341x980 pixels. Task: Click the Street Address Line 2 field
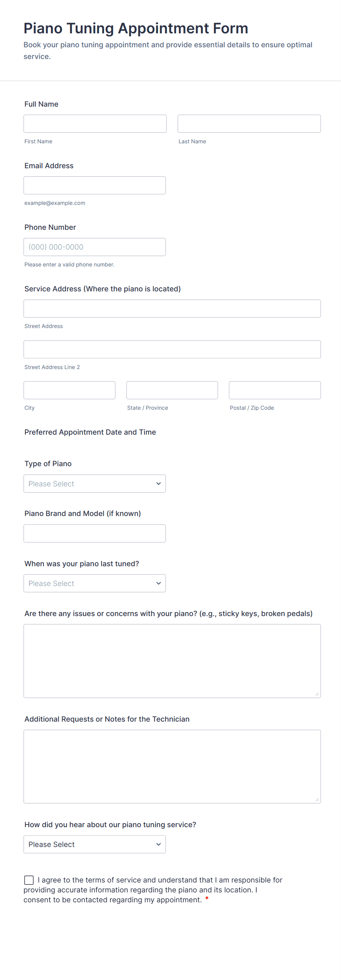pos(172,349)
